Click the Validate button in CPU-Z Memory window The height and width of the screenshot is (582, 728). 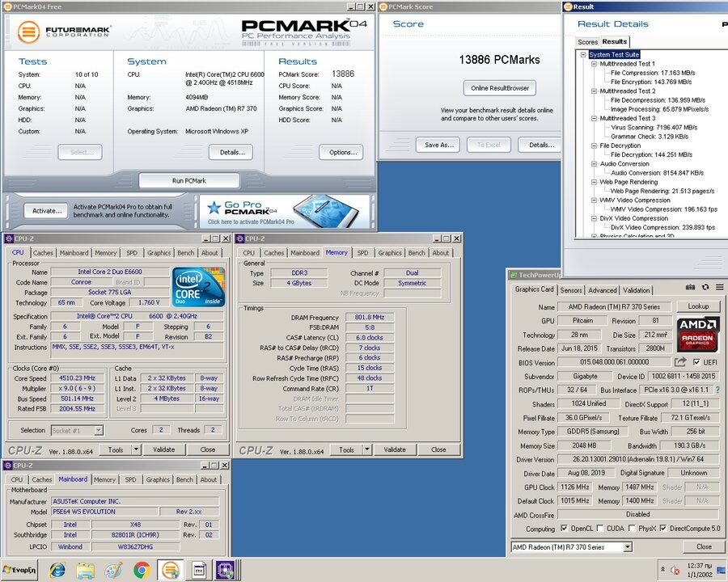pyautogui.click(x=395, y=449)
